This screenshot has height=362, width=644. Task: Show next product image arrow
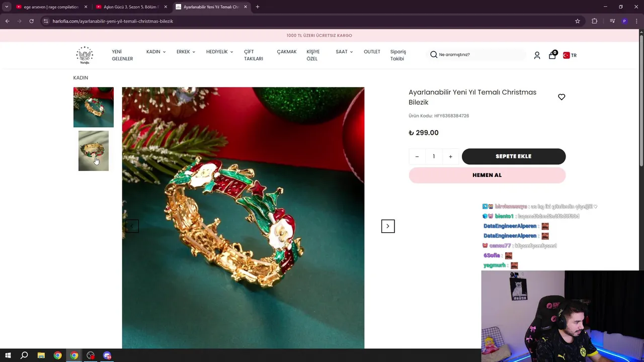pos(388,226)
